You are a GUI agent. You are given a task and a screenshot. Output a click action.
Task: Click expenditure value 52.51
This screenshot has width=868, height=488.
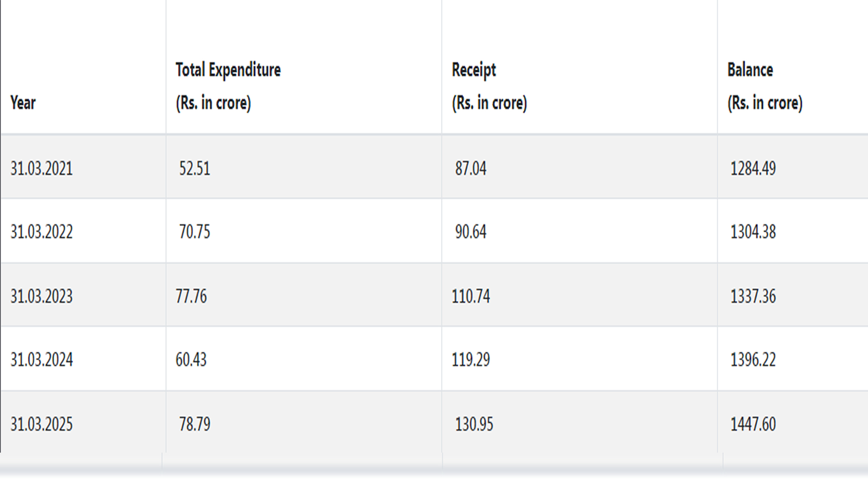point(194,169)
